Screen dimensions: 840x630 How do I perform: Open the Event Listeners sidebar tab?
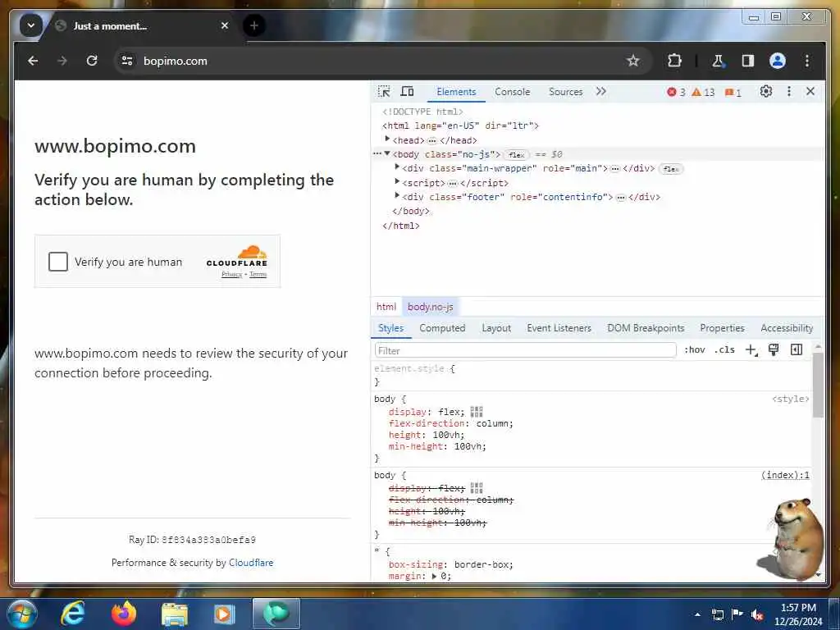coord(559,328)
